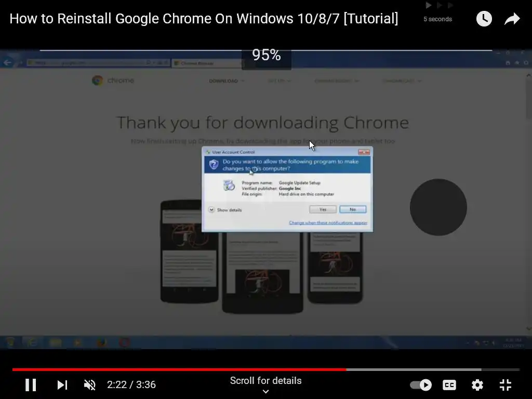
Task: Skip to the next video
Action: [x=62, y=385]
